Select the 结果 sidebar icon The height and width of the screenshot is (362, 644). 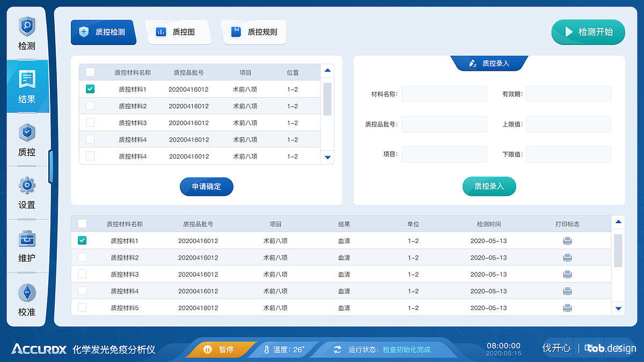point(26,86)
